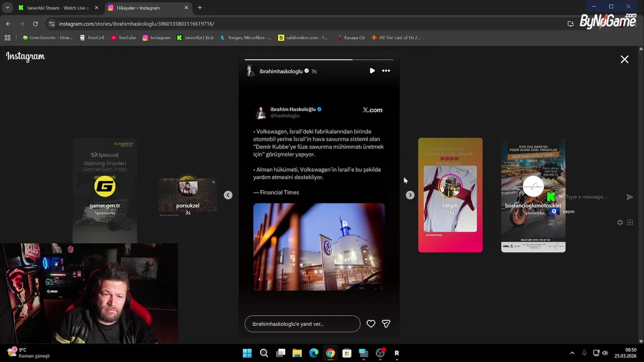Viewport: 644px width, 362px height.
Task: Click the ibrahimhaskologlu story avatar
Action: point(250,71)
